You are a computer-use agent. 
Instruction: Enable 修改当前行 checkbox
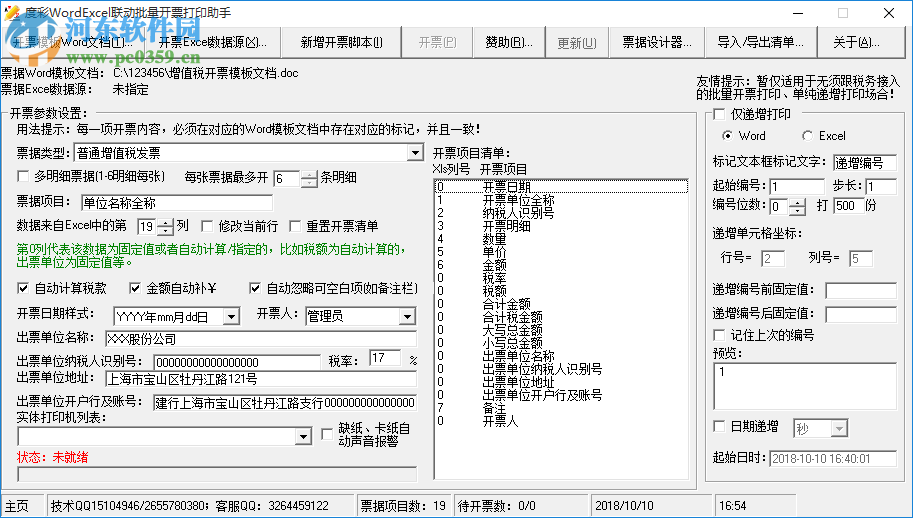click(207, 226)
